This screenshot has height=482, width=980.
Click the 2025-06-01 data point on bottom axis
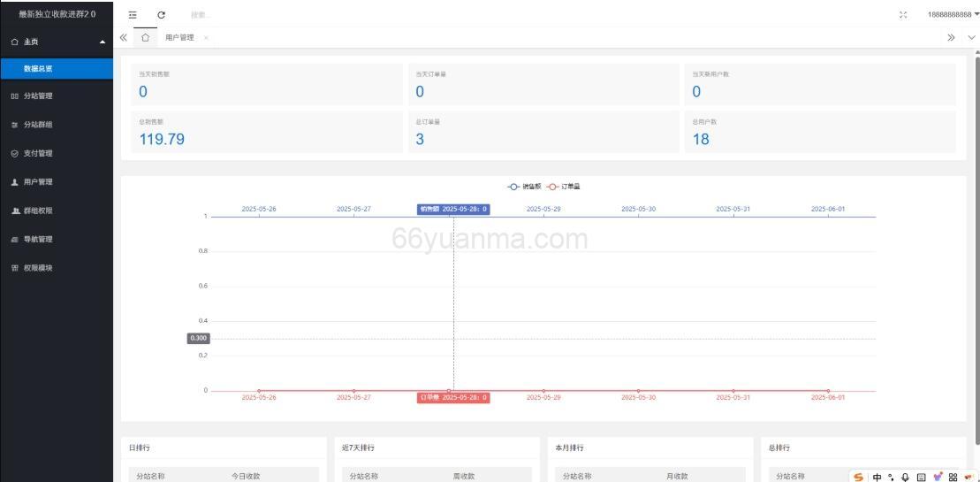point(828,391)
